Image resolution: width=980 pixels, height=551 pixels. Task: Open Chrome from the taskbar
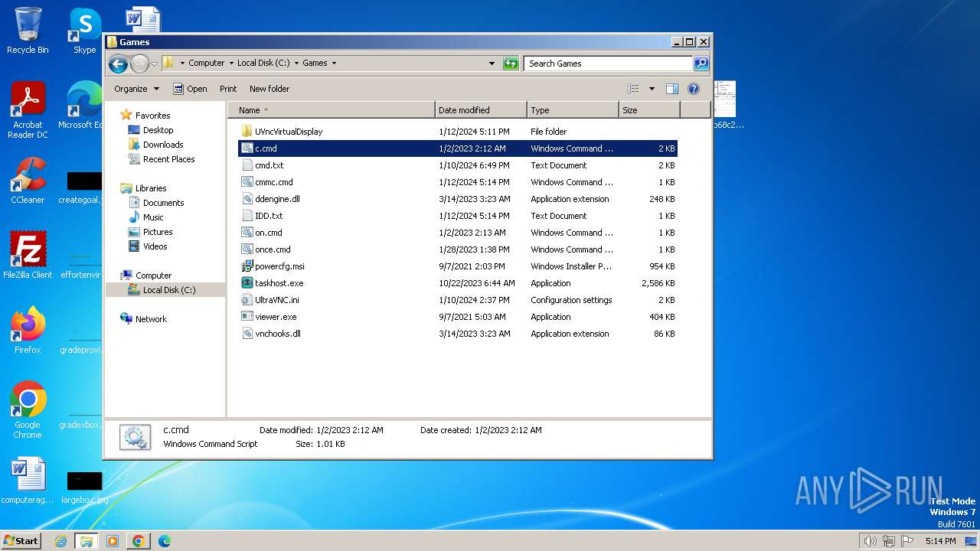pyautogui.click(x=138, y=541)
